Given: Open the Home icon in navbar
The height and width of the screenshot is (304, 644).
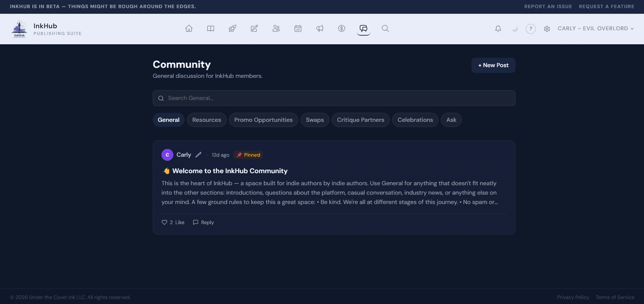Looking at the screenshot, I should [x=189, y=28].
